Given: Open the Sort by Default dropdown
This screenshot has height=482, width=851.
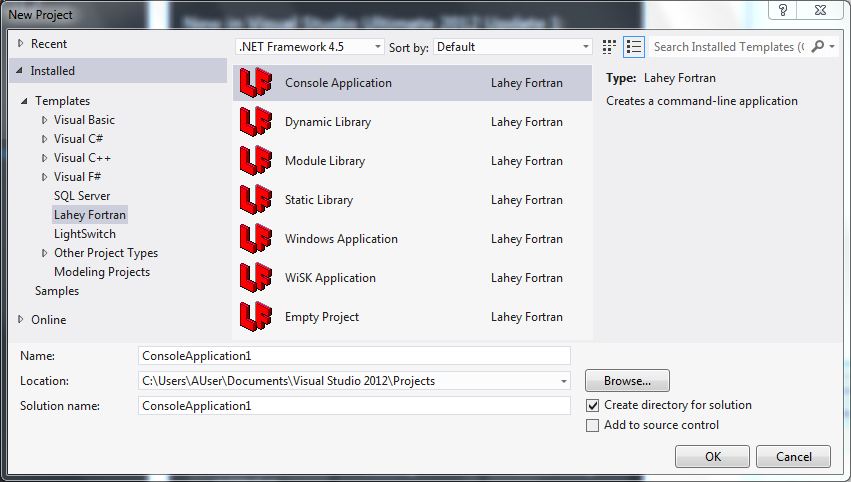Looking at the screenshot, I should 512,47.
